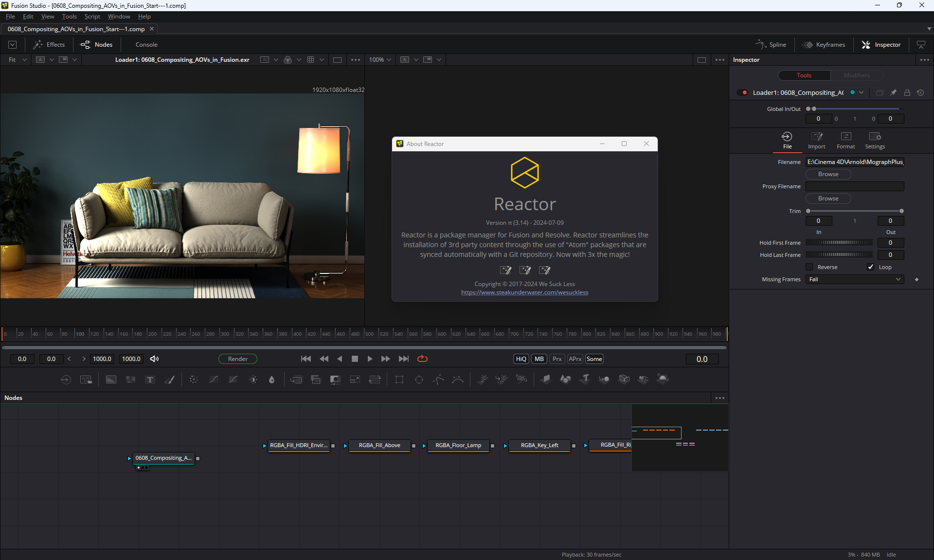Uncheck the Loop checkbox
This screenshot has height=560, width=934.
(x=871, y=267)
